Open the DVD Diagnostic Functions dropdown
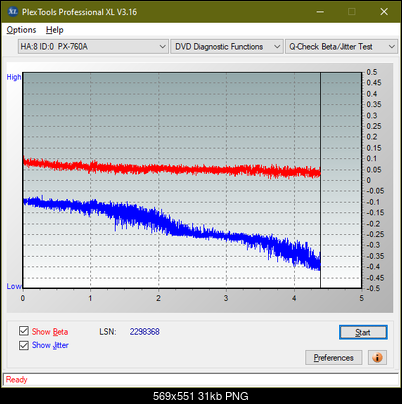 point(227,47)
